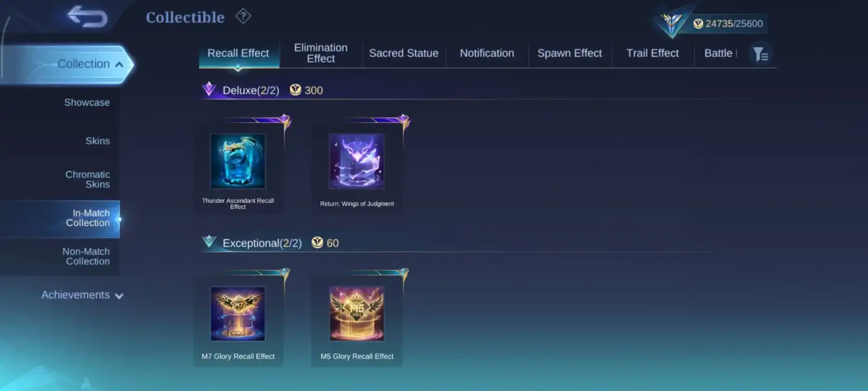Image resolution: width=868 pixels, height=391 pixels.
Task: Click the Deluxe tier diamond icon
Action: (x=209, y=89)
